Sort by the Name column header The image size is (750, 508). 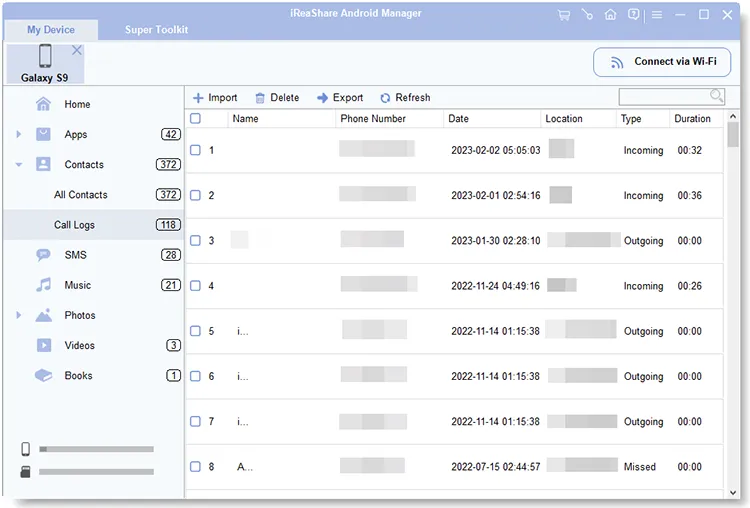[x=281, y=119]
